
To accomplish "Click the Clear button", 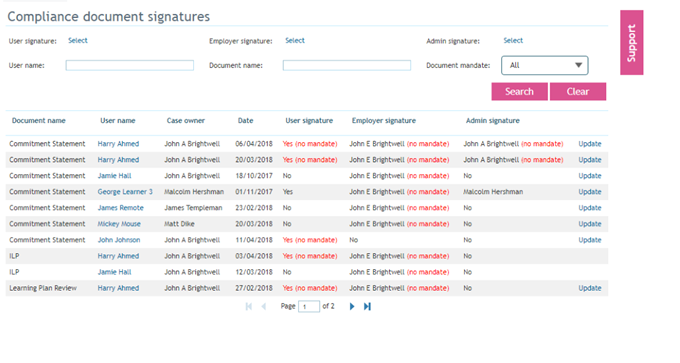I will click(578, 92).
